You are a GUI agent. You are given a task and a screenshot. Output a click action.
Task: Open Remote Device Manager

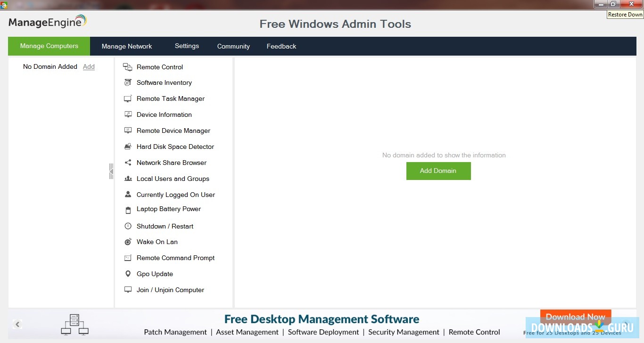point(173,131)
